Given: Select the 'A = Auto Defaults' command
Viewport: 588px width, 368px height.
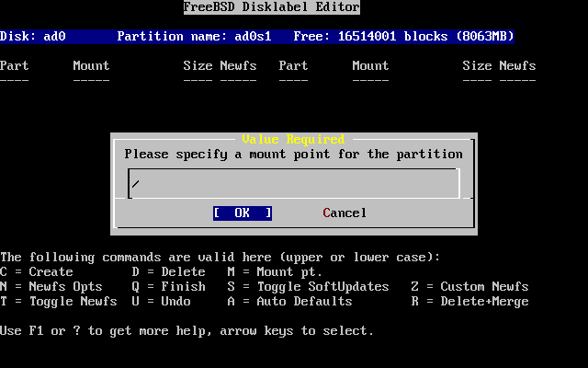Looking at the screenshot, I should point(289,301).
